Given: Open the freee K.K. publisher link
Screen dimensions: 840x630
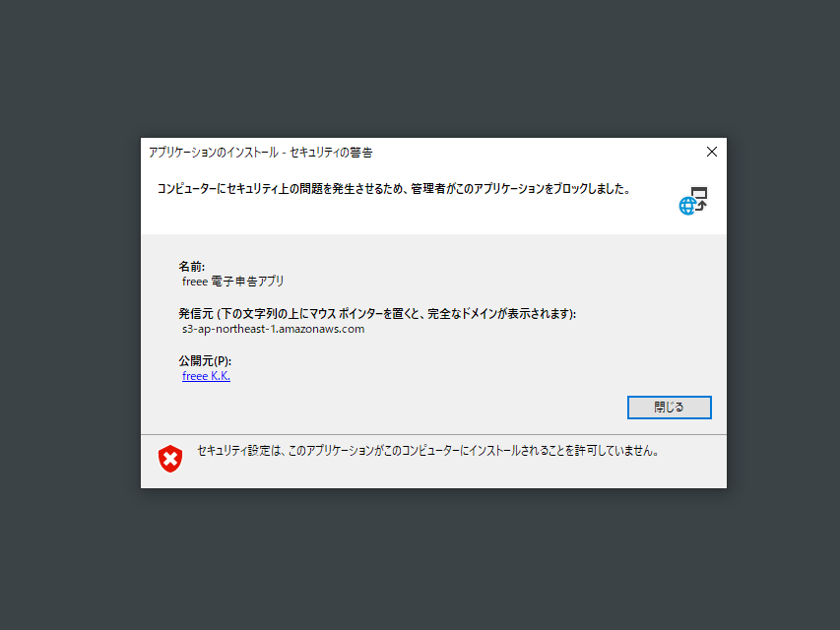Looking at the screenshot, I should click(206, 376).
